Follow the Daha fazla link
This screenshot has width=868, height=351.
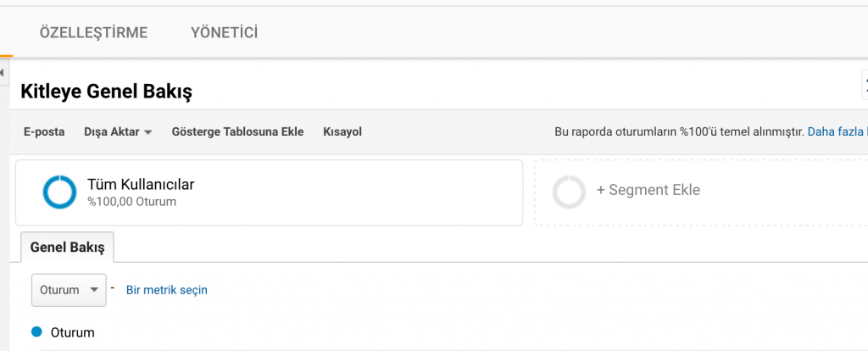[836, 132]
